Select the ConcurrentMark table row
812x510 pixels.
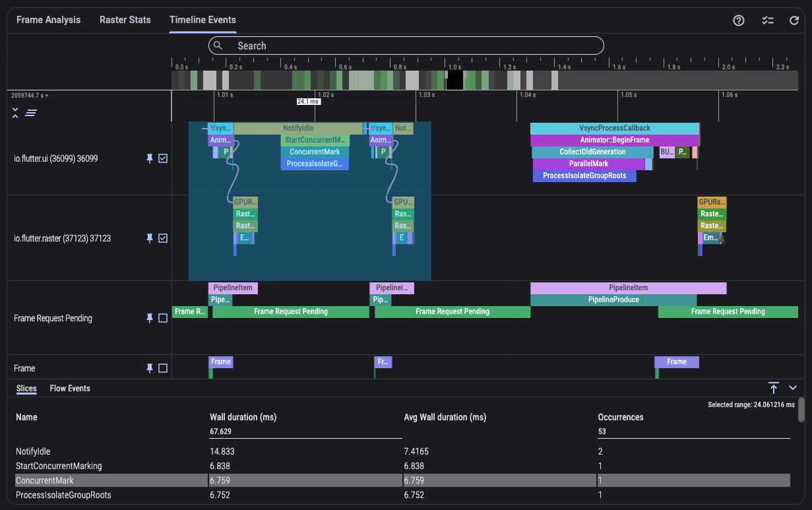402,480
